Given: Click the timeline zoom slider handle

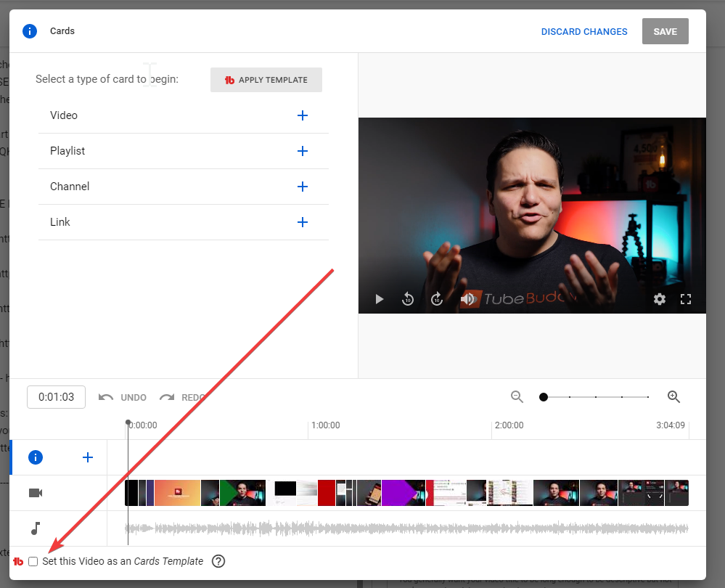Looking at the screenshot, I should [x=544, y=397].
